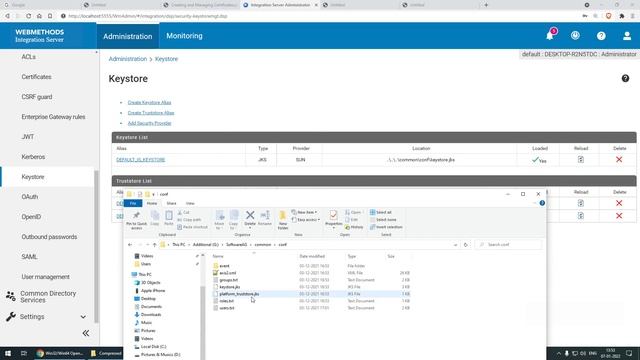
Task: Select the event folder
Action: [x=224, y=266]
